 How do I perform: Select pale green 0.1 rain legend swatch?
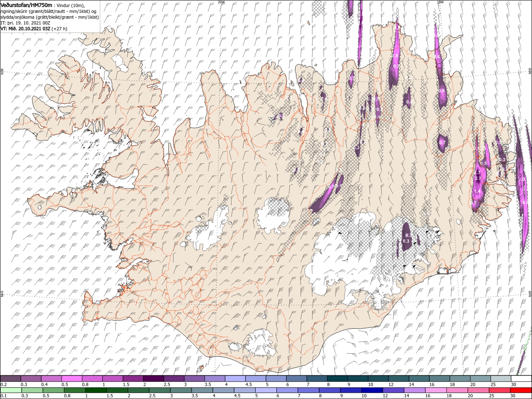coord(11,390)
